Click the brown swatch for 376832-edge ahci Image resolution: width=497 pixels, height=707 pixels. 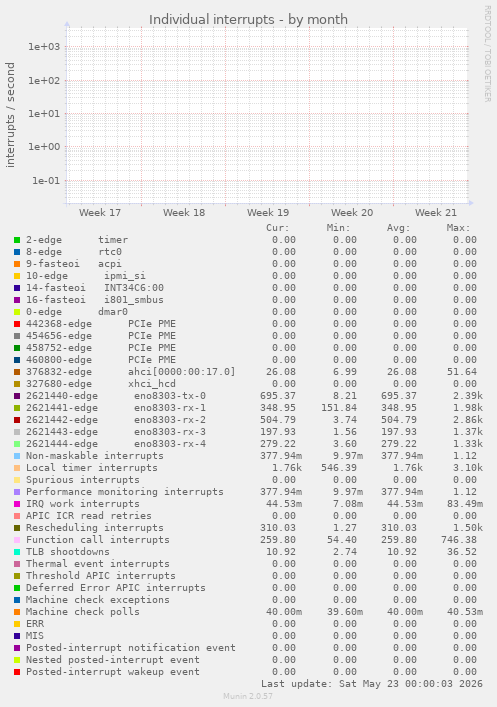(17, 372)
